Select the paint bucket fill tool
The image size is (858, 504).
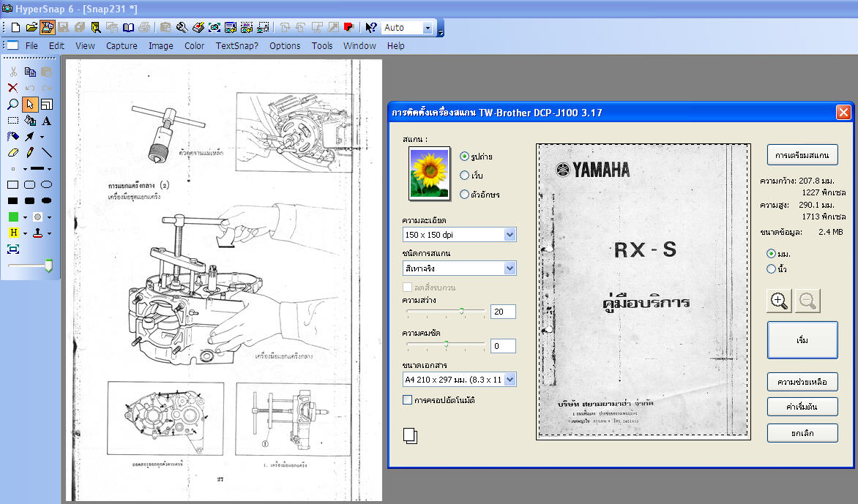tap(30, 120)
